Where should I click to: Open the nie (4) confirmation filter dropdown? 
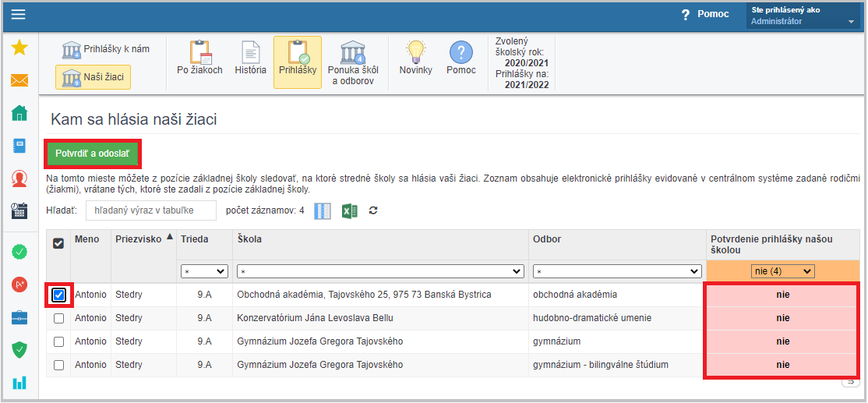(x=782, y=271)
